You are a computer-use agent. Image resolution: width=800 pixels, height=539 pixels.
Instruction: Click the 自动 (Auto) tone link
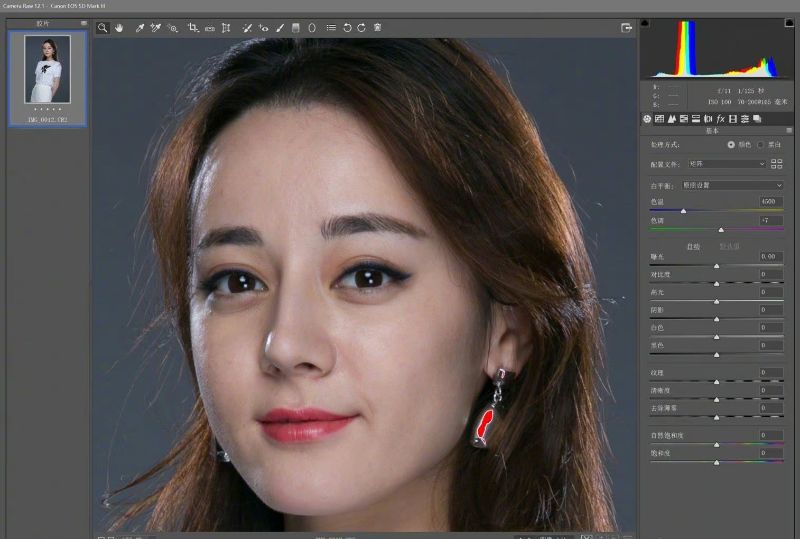click(x=692, y=246)
